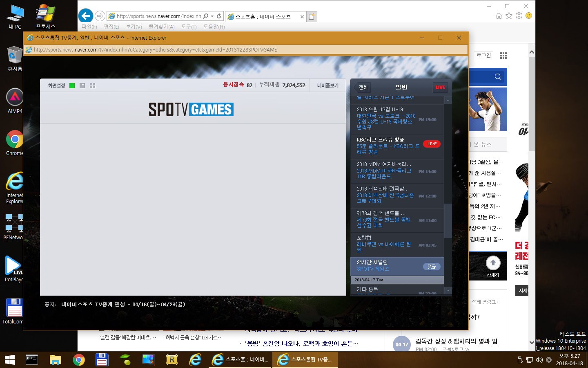Switch to 스포츠홈 IE taskbar window

(240, 360)
